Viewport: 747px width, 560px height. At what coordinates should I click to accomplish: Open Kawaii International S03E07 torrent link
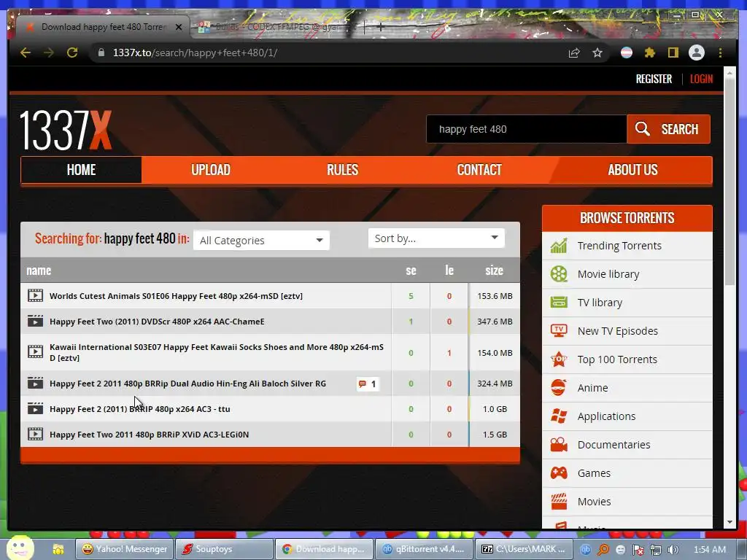point(216,352)
